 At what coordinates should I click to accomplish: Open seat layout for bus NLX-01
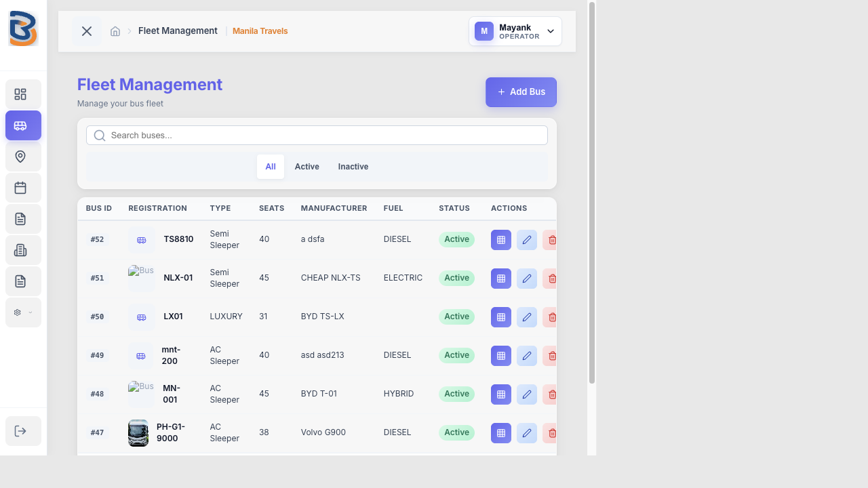501,279
